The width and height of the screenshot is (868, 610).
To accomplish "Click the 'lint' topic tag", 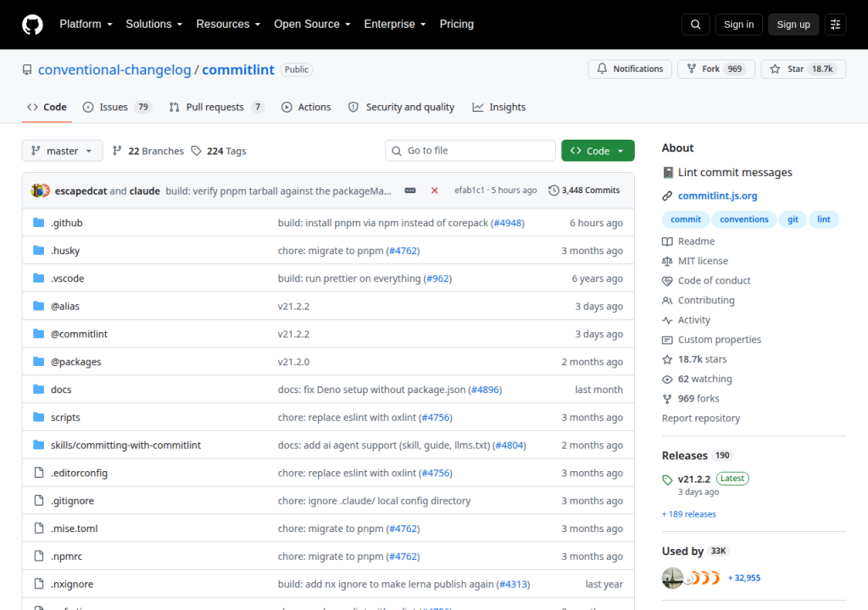I will (x=824, y=219).
